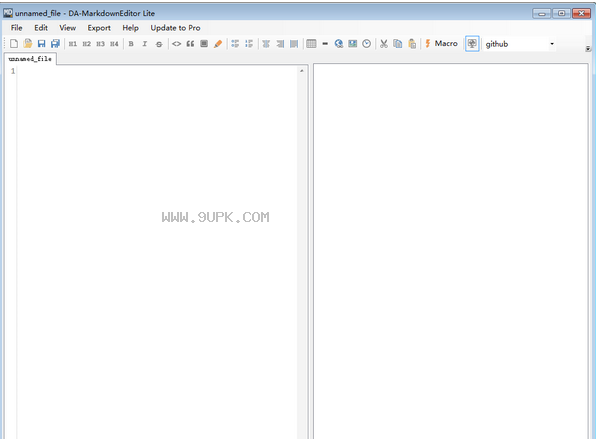
Task: Click the orange highlighter icon
Action: point(218,44)
